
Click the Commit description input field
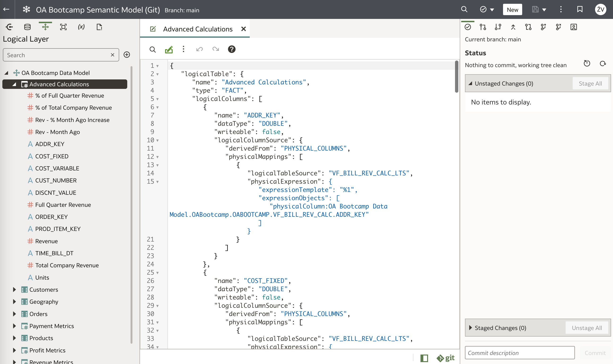coord(520,353)
